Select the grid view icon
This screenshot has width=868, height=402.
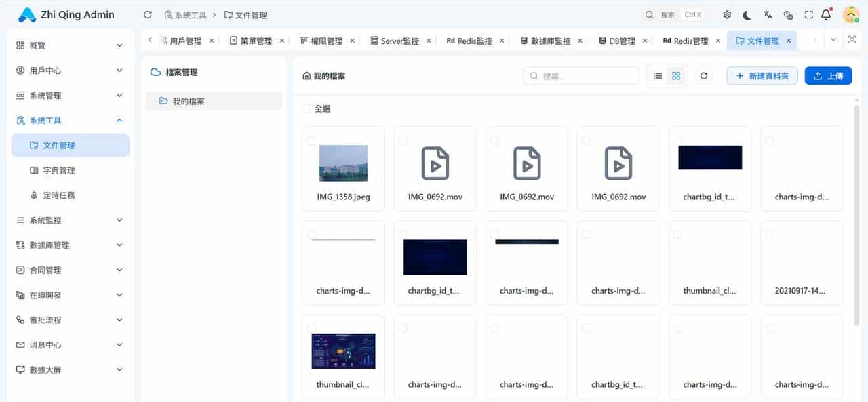pyautogui.click(x=675, y=75)
